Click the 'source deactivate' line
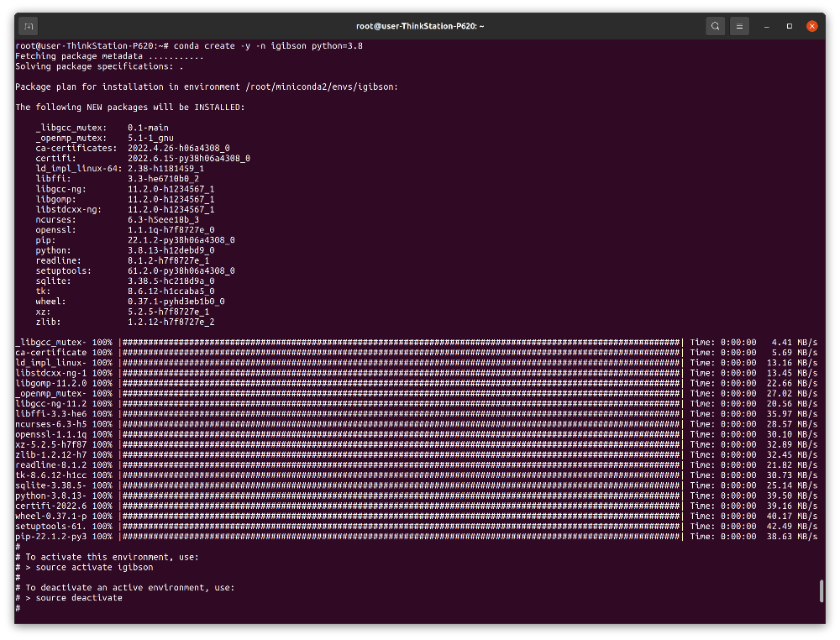Viewport: 840px width, 640px height. (69, 598)
